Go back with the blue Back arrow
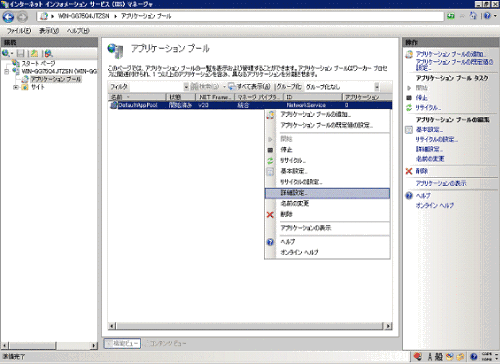The height and width of the screenshot is (364, 500). (8, 17)
